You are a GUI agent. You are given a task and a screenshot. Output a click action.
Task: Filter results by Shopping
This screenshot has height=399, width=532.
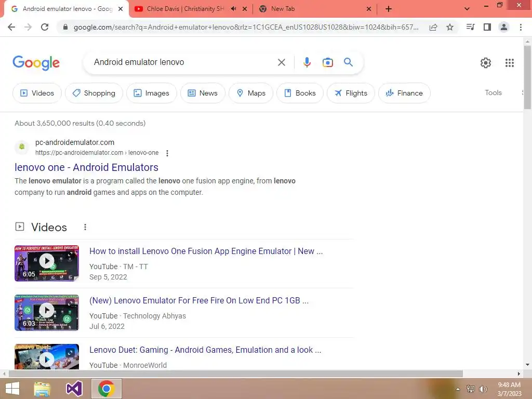click(94, 93)
